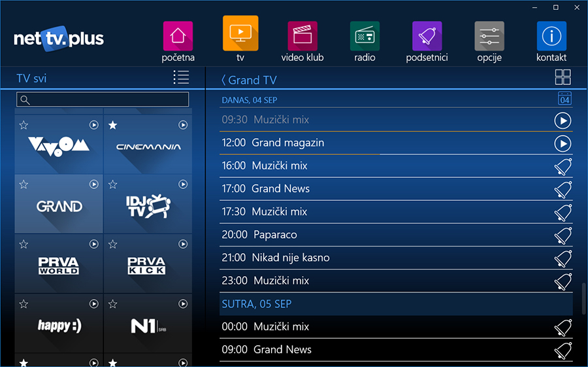Viewport: 588px width, 367px height.
Task: Select the IDJ TV channel tile
Action: coord(148,204)
